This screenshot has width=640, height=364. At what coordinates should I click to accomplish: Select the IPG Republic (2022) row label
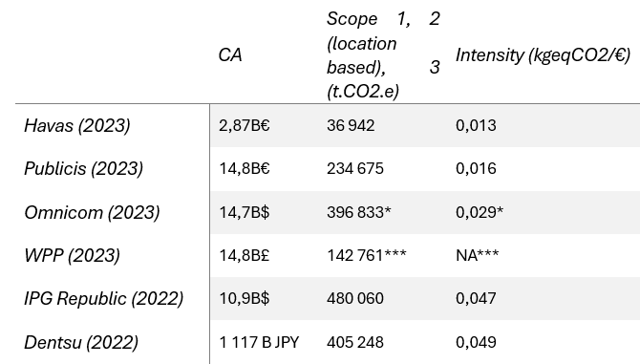coord(104,299)
